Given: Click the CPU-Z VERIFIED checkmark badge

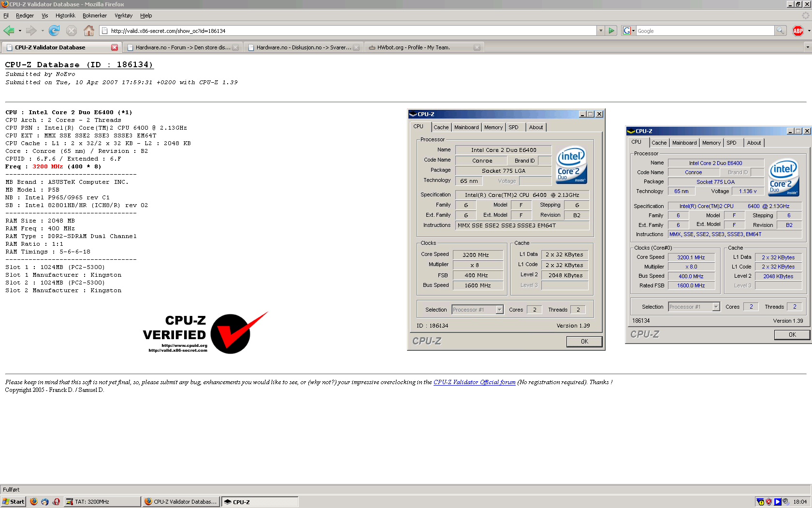Looking at the screenshot, I should (x=205, y=333).
